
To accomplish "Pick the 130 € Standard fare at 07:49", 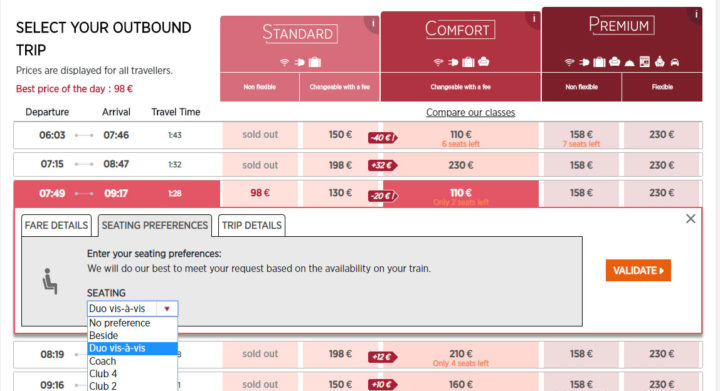I will pos(340,193).
